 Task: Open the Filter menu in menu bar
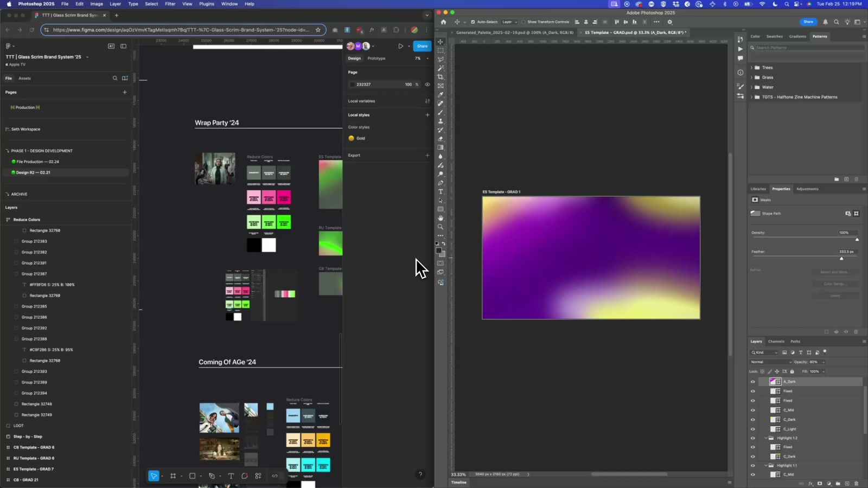tap(170, 4)
